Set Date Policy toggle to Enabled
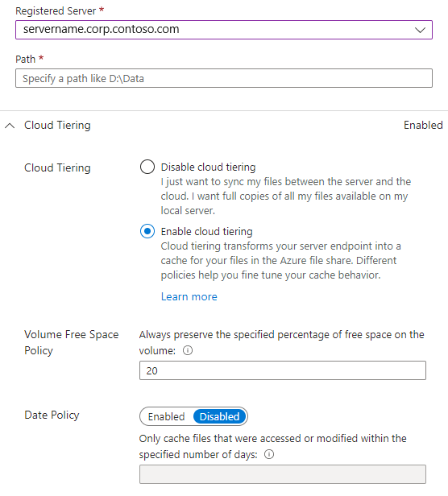Screen dimensions: 448x496 click(166, 416)
